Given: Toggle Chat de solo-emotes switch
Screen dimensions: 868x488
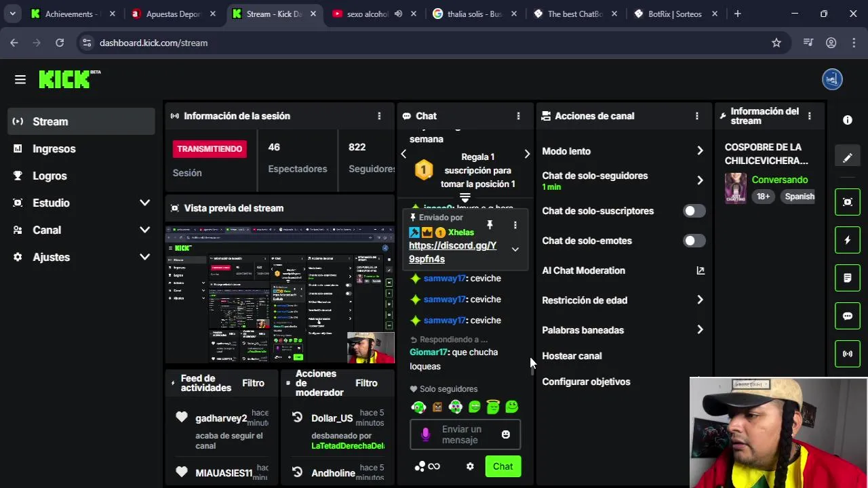Looking at the screenshot, I should [x=694, y=241].
